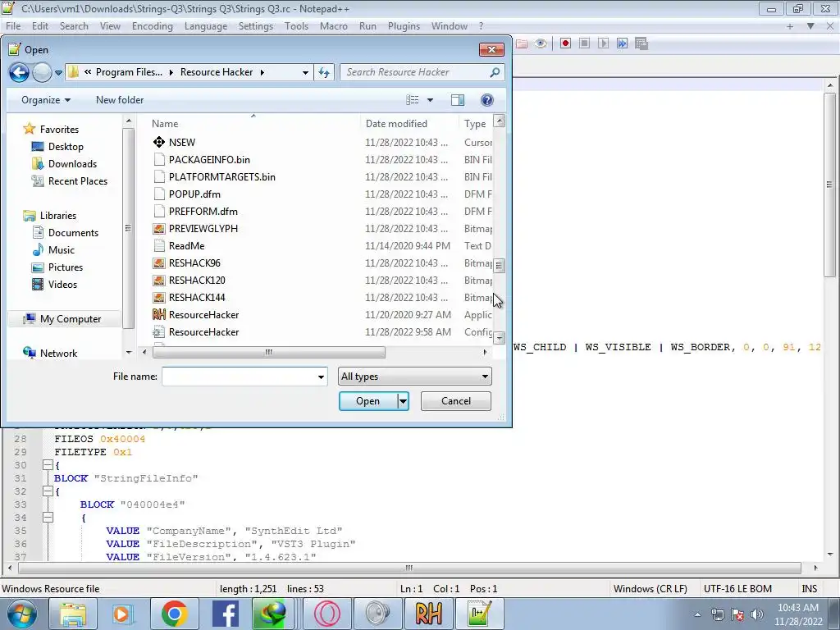Viewport: 840px width, 630px height.
Task: Select PREFFORM.dfm file
Action: (203, 211)
